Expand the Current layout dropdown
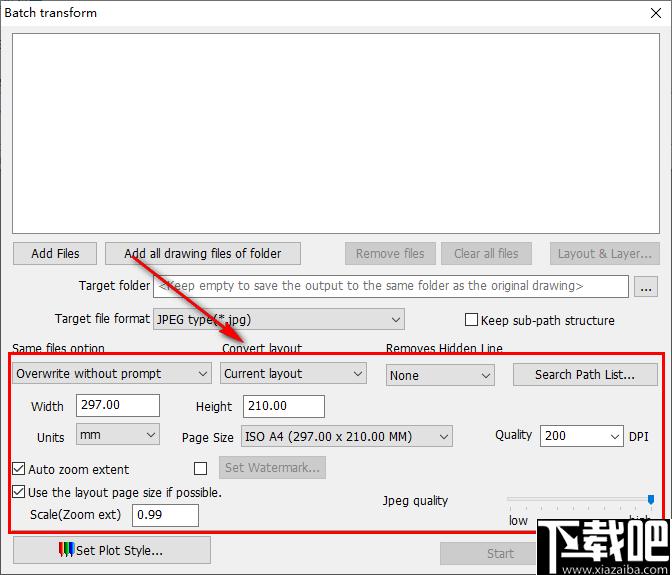The width and height of the screenshot is (672, 575). pyautogui.click(x=294, y=374)
